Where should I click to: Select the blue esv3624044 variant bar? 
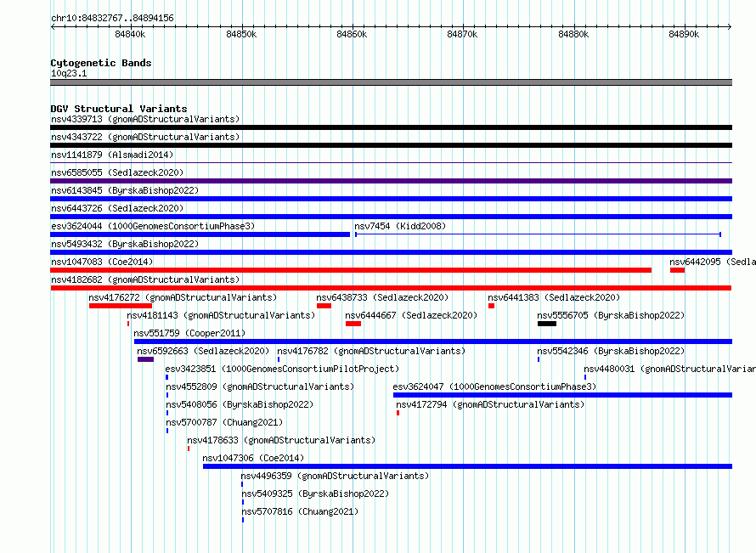[200, 234]
